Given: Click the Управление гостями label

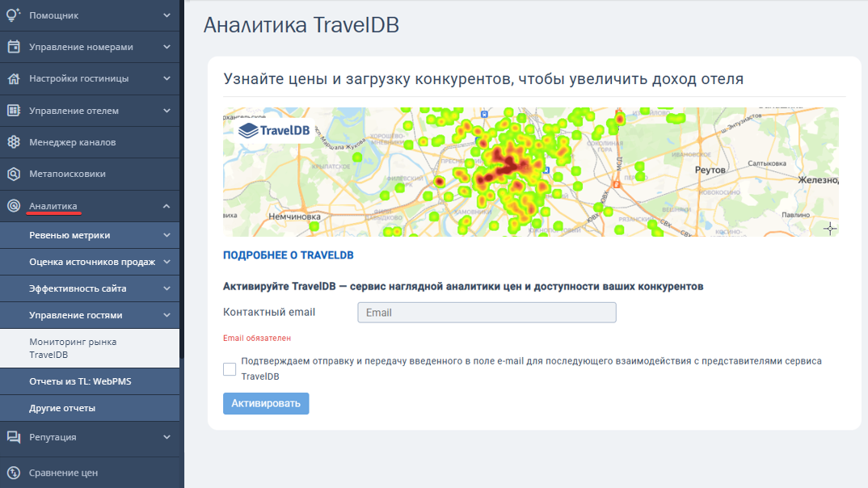Looking at the screenshot, I should [76, 315].
